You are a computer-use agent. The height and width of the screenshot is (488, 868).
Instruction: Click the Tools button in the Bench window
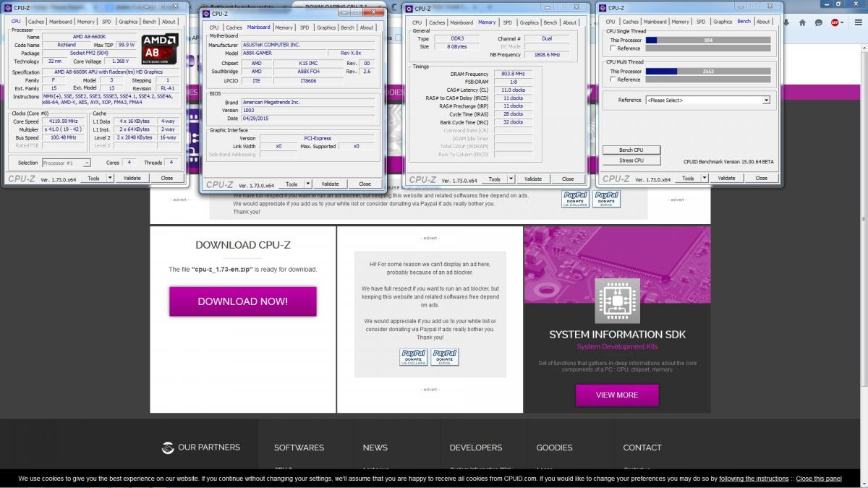click(687, 178)
